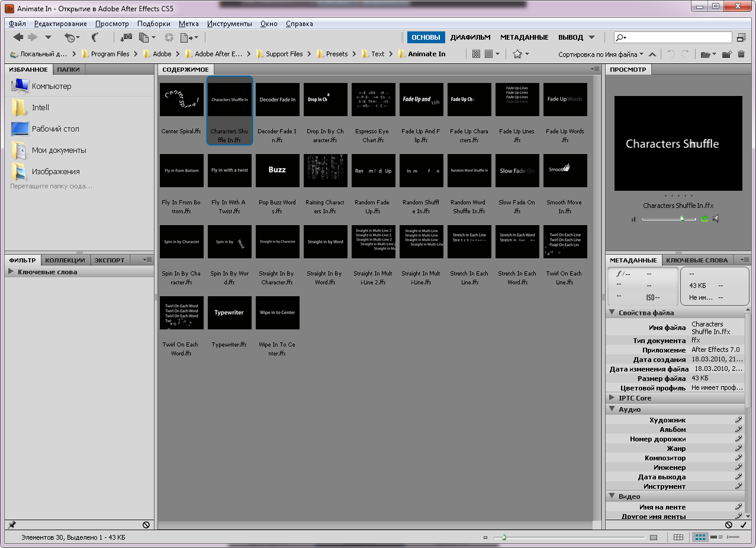
Task: Go forward with the right arrow
Action: pyautogui.click(x=33, y=37)
